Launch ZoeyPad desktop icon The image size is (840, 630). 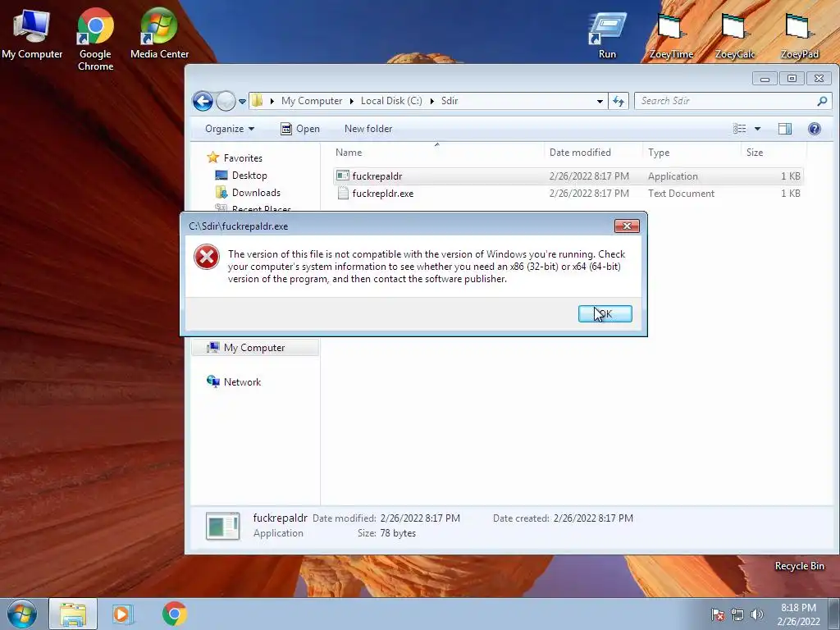[x=799, y=35]
